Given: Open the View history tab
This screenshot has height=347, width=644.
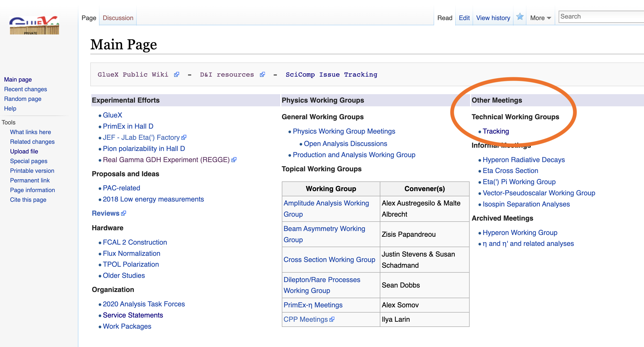Looking at the screenshot, I should tap(493, 18).
